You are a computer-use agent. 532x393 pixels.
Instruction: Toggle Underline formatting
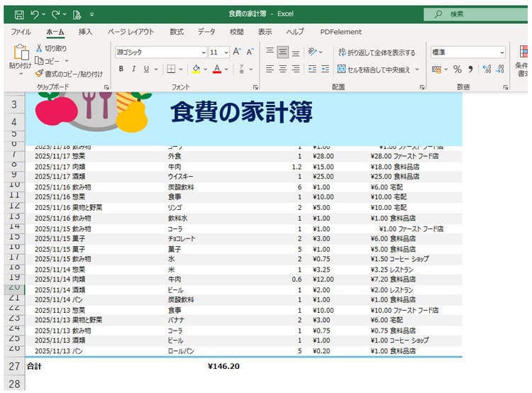(x=146, y=69)
